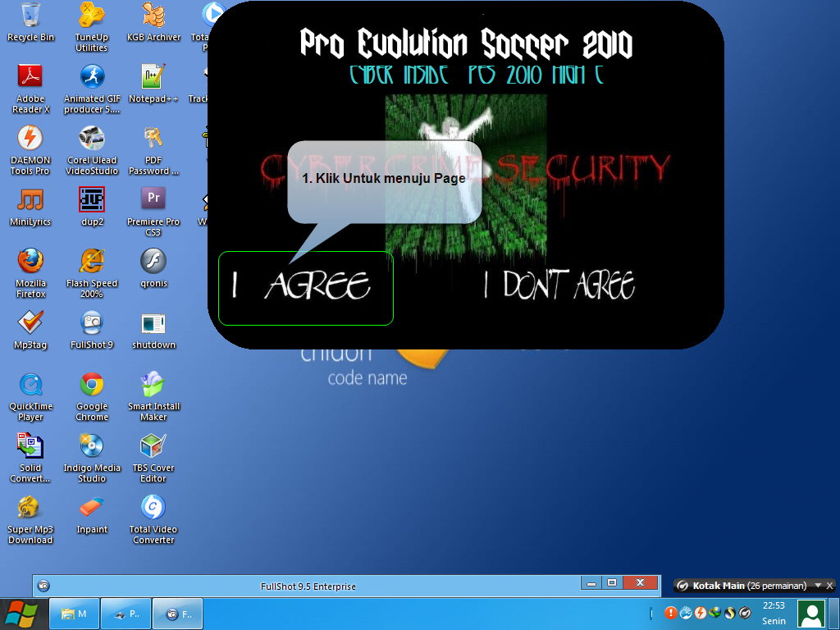Viewport: 840px width, 630px height.
Task: Click the yellow S swirl tray icon
Action: (729, 612)
